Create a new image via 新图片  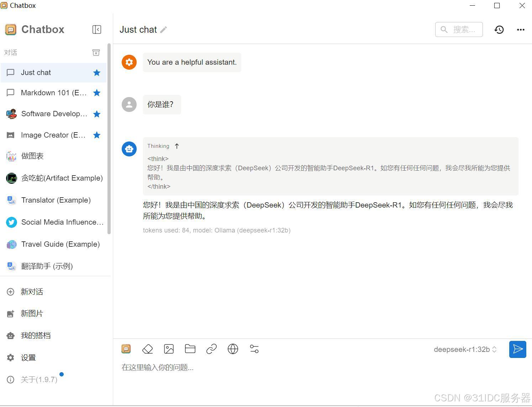pos(55,314)
